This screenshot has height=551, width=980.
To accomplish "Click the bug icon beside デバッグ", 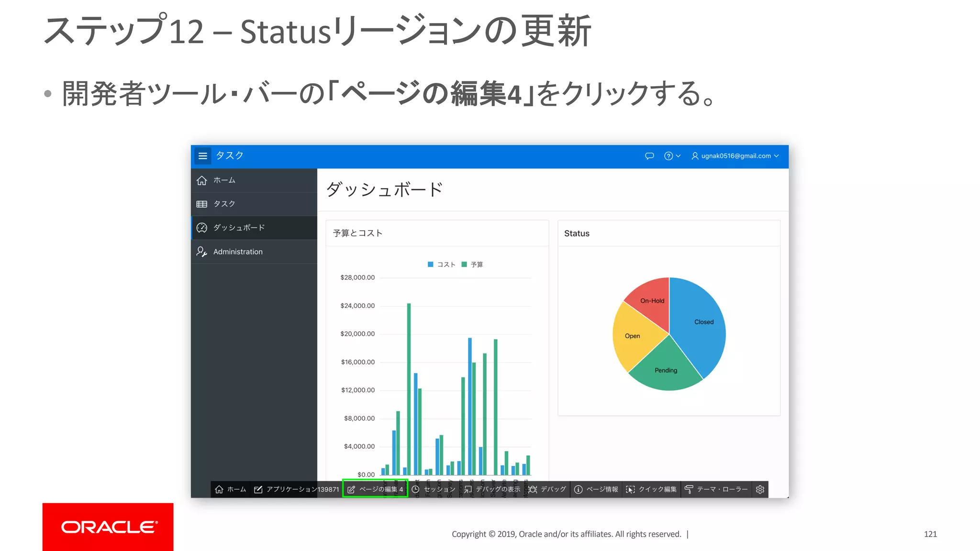I will point(533,489).
